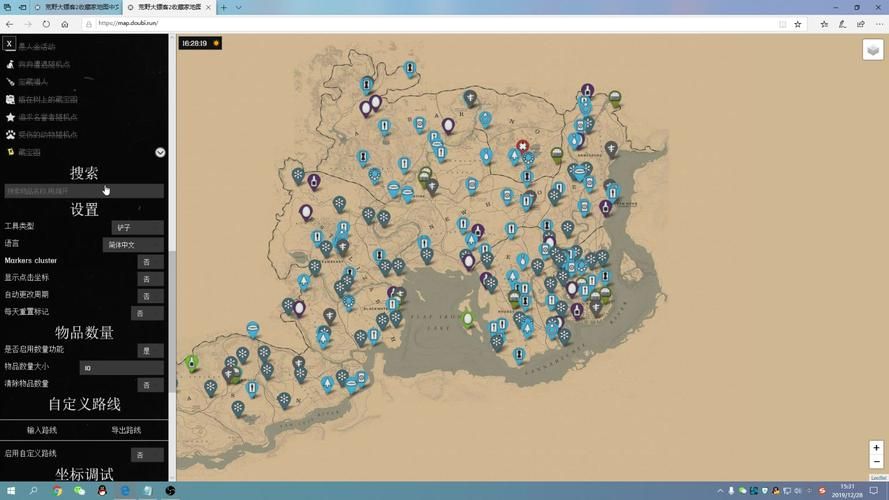Click the 16:28:19 time display
Viewport: 889px width, 500px height.
(x=194, y=43)
